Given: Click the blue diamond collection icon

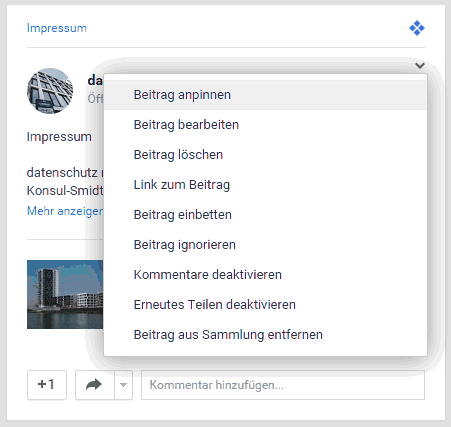Looking at the screenshot, I should (417, 28).
